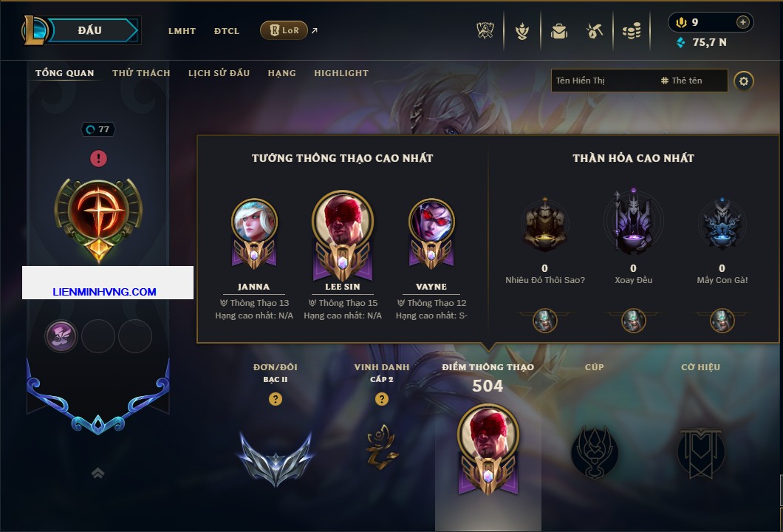Switch to the Thử Thách tab
Viewport: 783px width, 532px height.
141,73
